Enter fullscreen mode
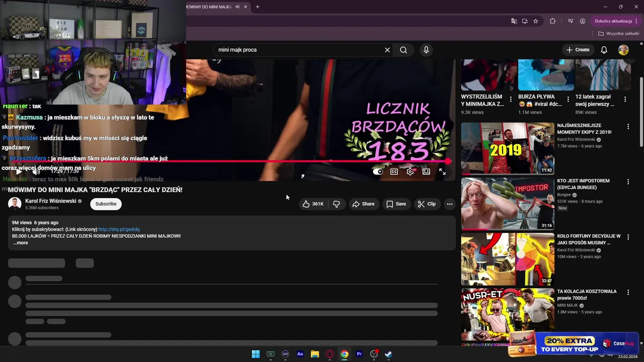 coord(442,171)
